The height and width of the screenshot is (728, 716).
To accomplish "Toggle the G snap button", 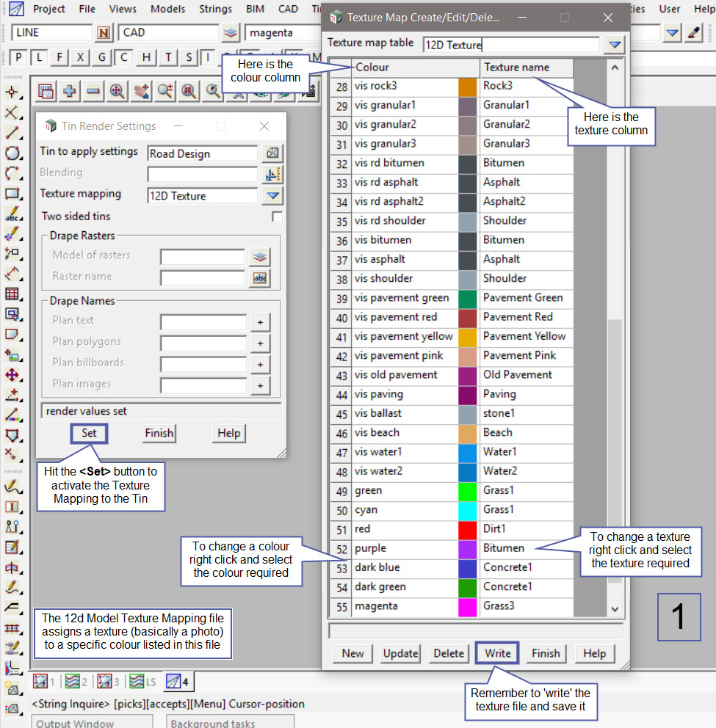I will coord(102,57).
